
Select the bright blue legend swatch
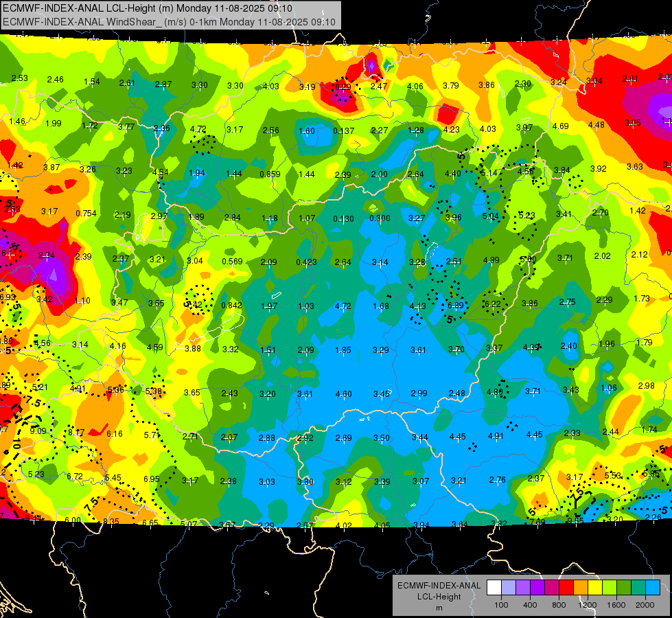pos(653,588)
